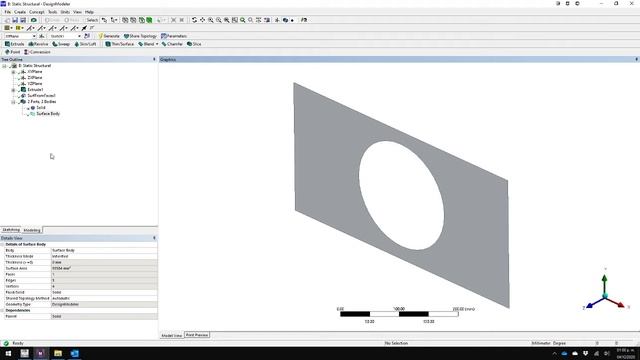Click the New Sketch icon
The height and width of the screenshot is (360, 640).
click(87, 36)
